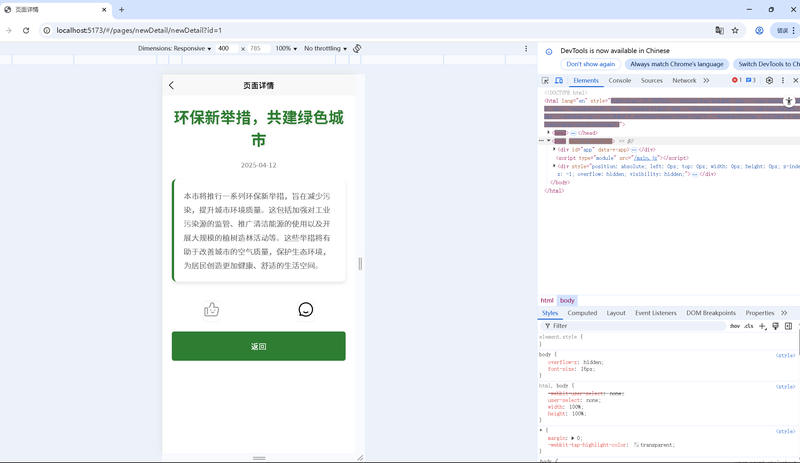Image resolution: width=800 pixels, height=463 pixels.
Task: Open the Properties tab
Action: (760, 313)
